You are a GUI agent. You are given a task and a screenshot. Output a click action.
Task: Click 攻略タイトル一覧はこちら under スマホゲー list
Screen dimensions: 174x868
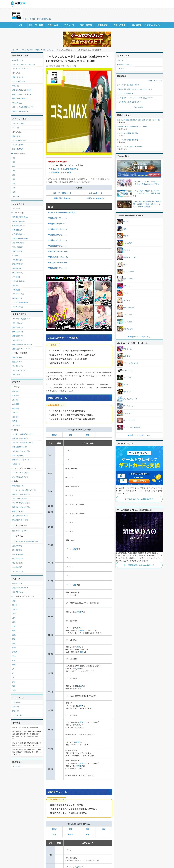click(x=139, y=337)
